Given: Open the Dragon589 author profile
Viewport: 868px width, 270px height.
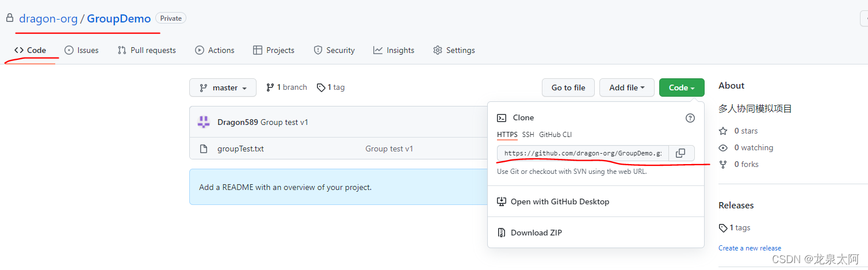Looking at the screenshot, I should [238, 122].
